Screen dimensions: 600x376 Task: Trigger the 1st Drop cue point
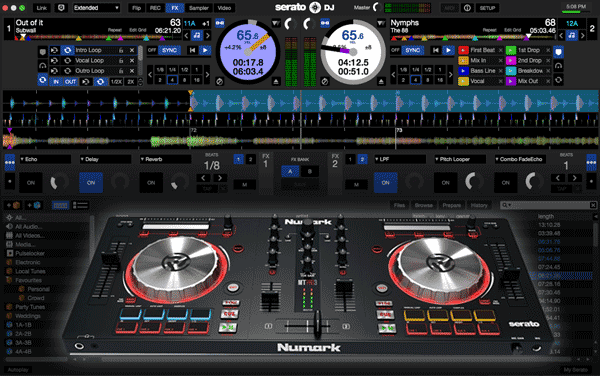(x=511, y=50)
